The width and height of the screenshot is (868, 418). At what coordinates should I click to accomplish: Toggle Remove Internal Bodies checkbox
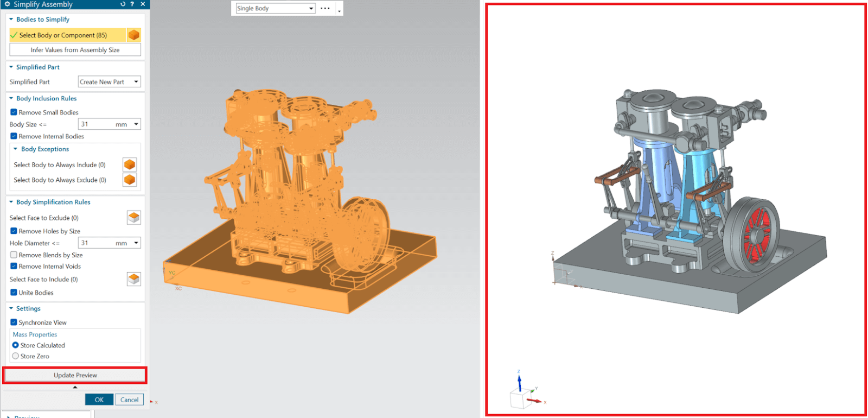(x=14, y=136)
